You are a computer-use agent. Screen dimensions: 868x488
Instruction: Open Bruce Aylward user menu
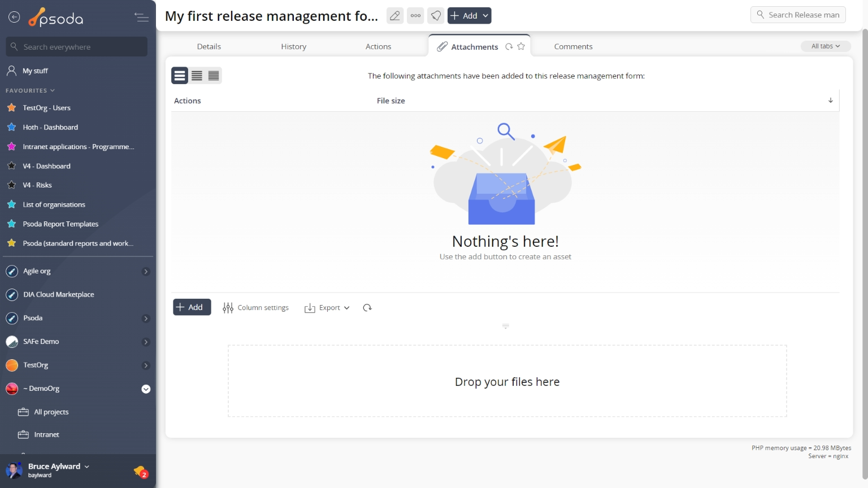(58, 467)
